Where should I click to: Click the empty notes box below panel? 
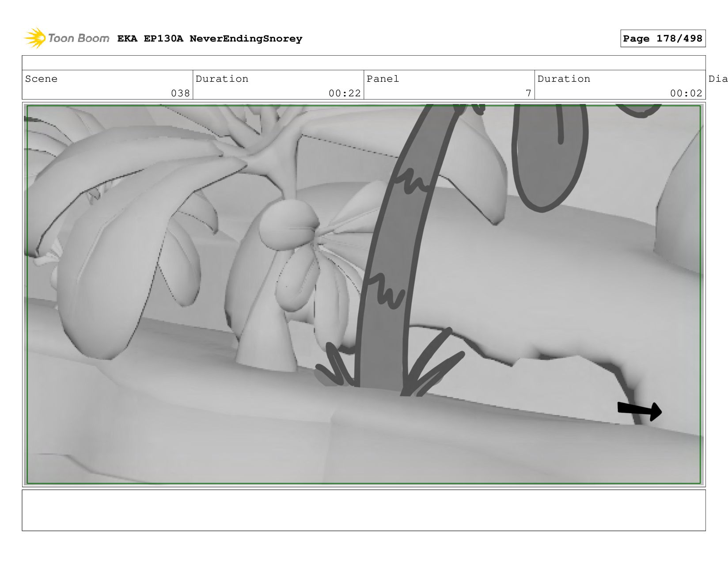364,510
